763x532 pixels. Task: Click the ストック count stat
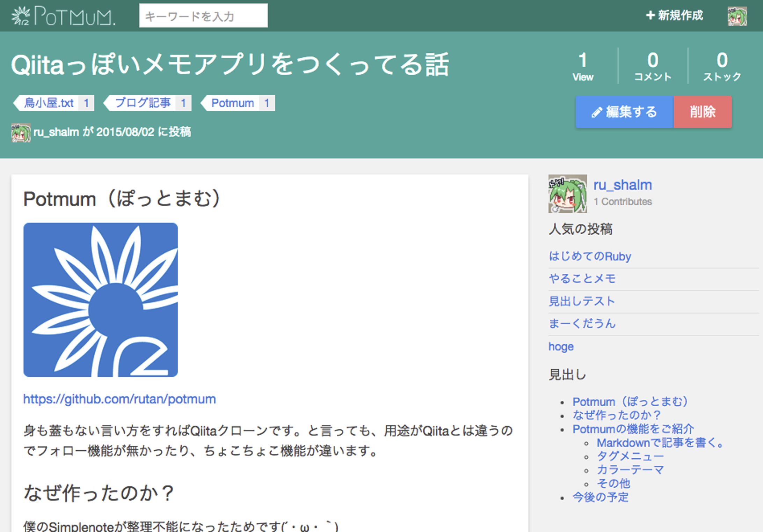pyautogui.click(x=722, y=66)
